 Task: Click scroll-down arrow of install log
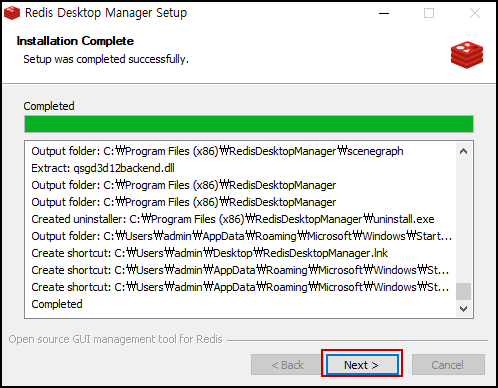(x=463, y=309)
